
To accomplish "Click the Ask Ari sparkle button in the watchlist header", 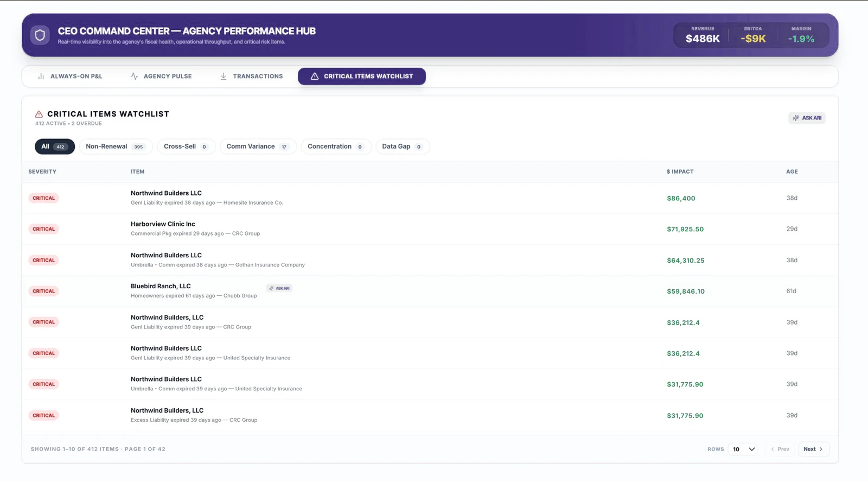I will [x=807, y=118].
